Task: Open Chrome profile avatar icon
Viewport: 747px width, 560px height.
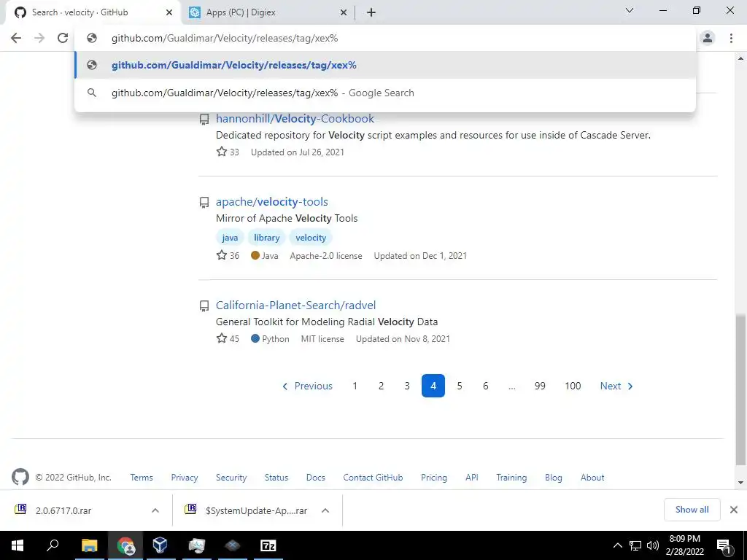Action: [x=708, y=38]
